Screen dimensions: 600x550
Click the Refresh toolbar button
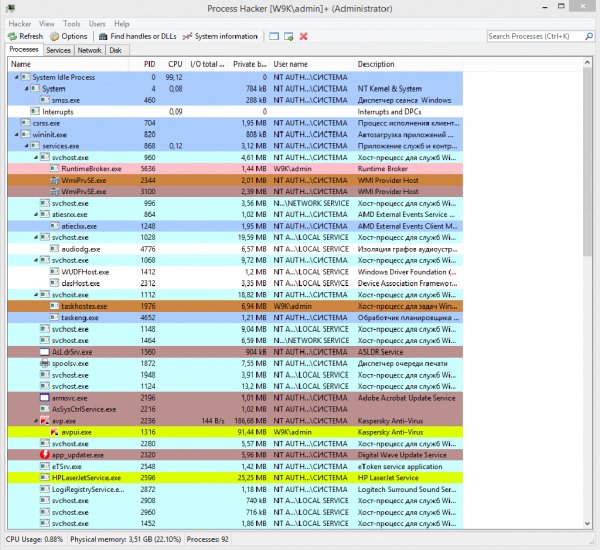pos(25,36)
